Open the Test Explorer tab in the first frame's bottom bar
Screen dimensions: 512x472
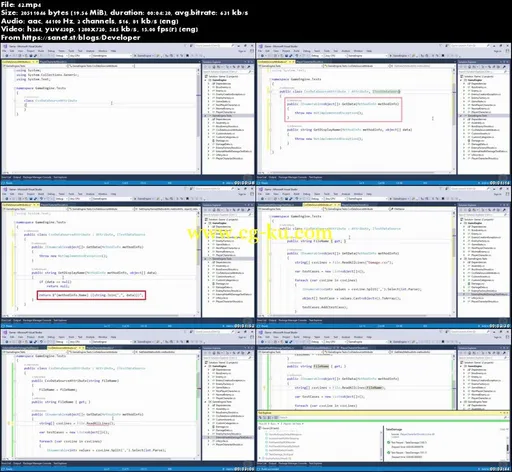(x=60, y=177)
